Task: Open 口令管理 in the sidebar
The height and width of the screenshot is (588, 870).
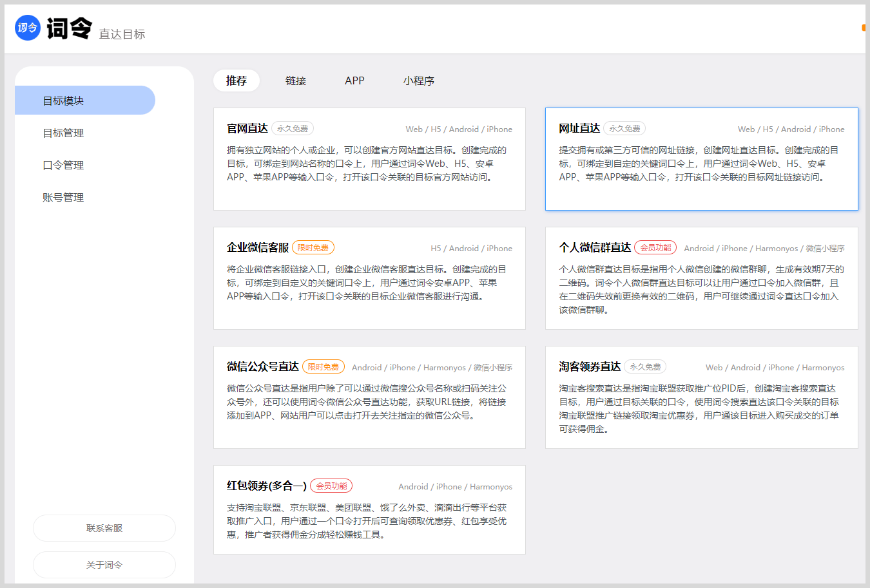Action: click(63, 165)
